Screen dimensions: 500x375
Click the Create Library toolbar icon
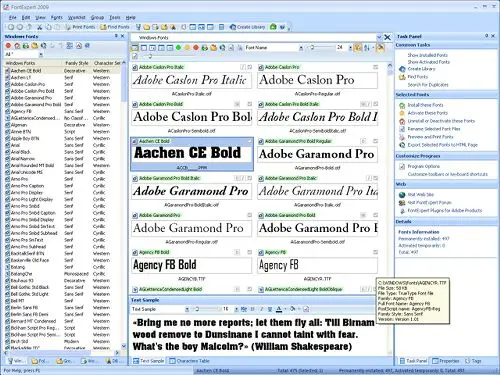(x=247, y=27)
